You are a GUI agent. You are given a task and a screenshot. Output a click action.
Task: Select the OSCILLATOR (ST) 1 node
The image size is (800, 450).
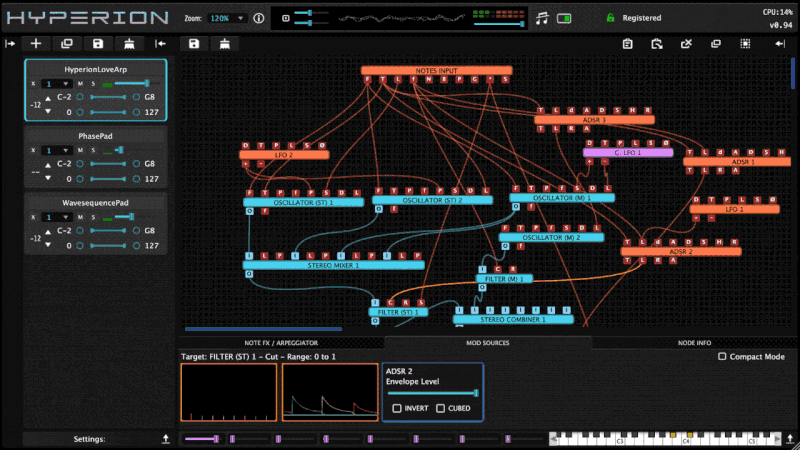click(304, 201)
